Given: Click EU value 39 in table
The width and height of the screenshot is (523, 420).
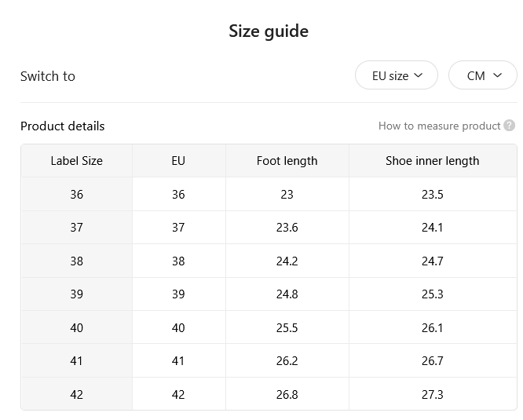Looking at the screenshot, I should pyautogui.click(x=178, y=294).
